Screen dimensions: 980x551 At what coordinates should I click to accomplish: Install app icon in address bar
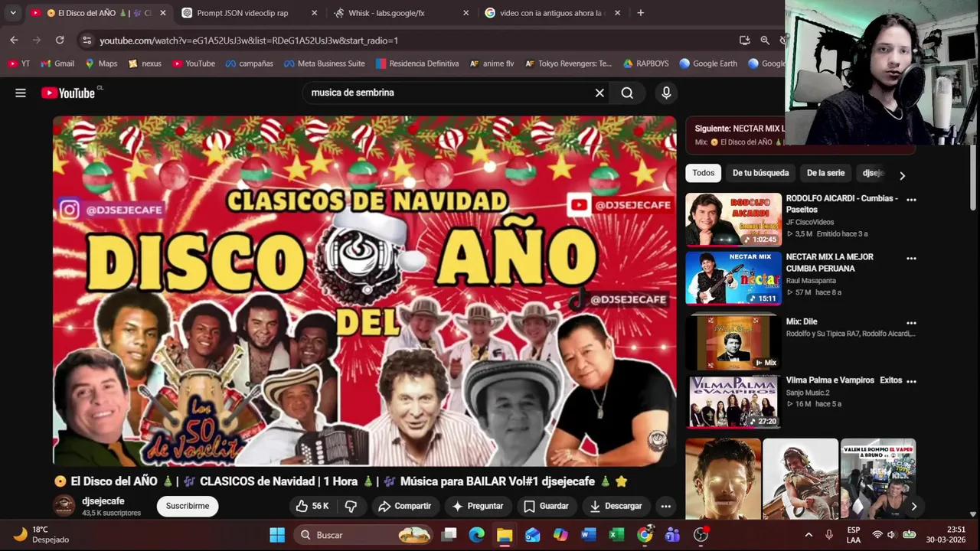point(744,40)
